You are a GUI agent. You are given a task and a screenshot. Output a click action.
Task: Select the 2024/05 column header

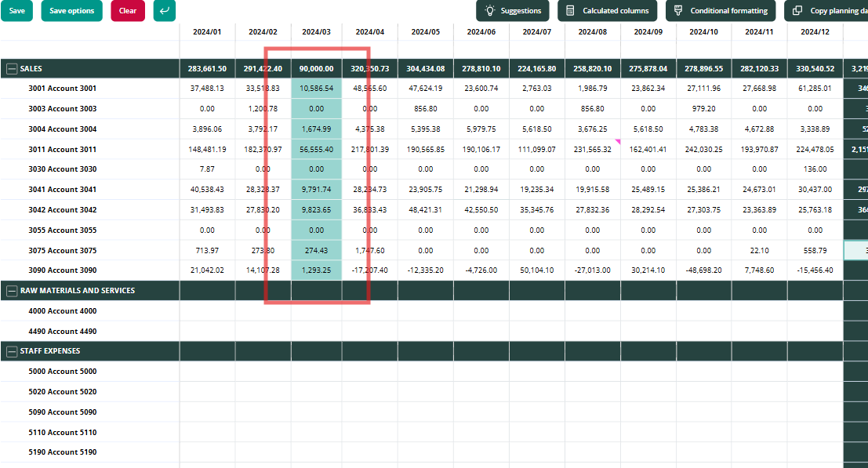tap(425, 32)
